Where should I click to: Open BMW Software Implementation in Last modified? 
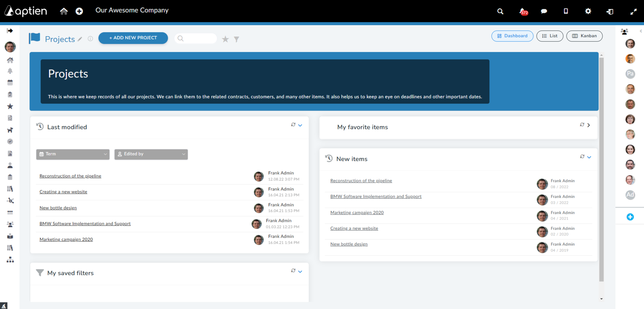(x=85, y=224)
